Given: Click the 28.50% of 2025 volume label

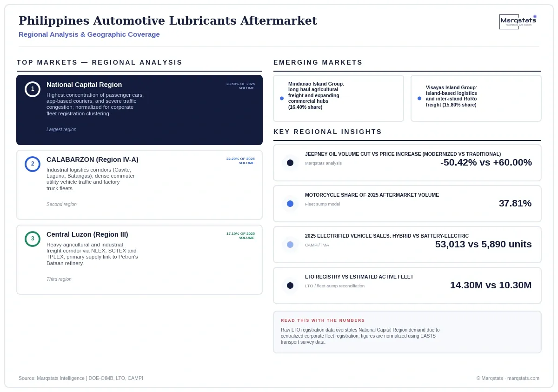Looking at the screenshot, I should coord(240,86).
